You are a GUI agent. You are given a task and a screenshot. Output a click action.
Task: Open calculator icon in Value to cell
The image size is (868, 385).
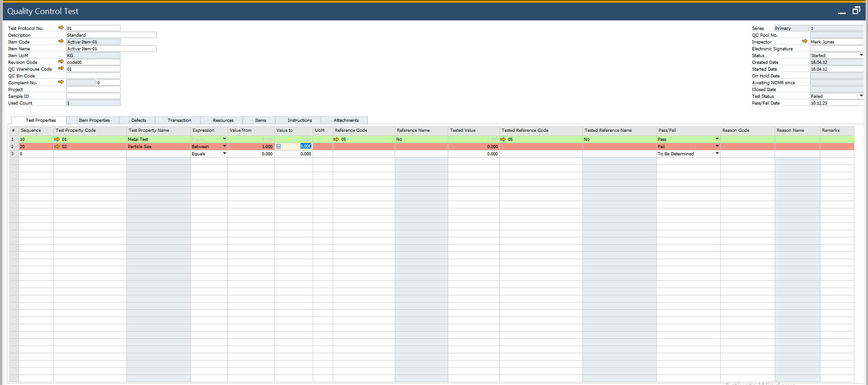tap(279, 146)
